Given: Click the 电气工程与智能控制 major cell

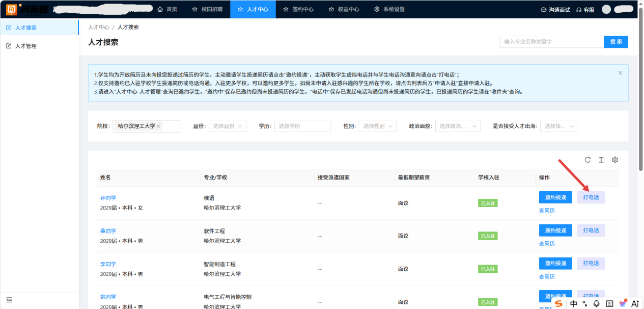Looking at the screenshot, I should 228,297.
